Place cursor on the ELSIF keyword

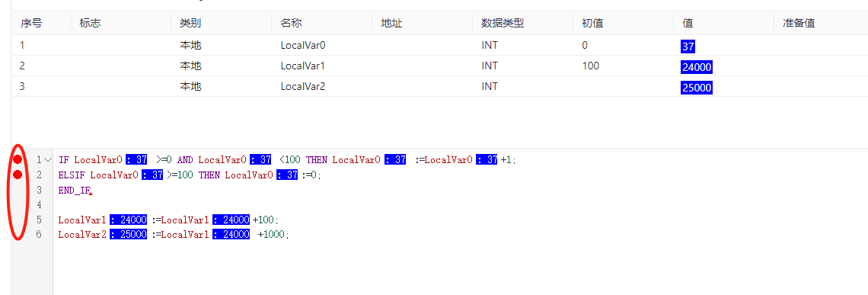[x=72, y=175]
